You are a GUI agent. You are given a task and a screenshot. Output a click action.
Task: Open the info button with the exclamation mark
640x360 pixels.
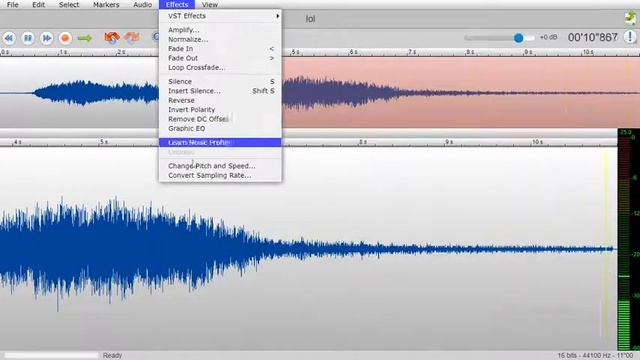tap(630, 37)
